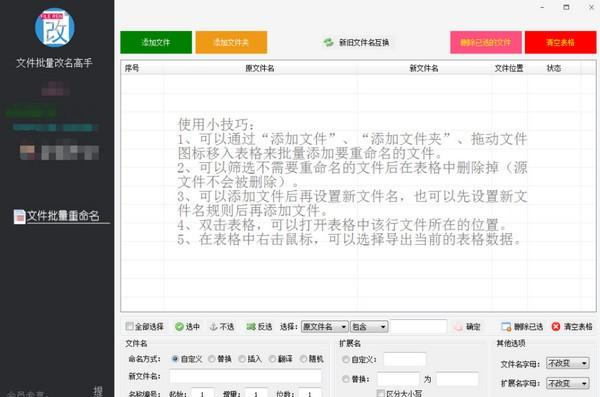Minimize the application window
Image resolution: width=600 pixels, height=397 pixels.
coord(542,7)
